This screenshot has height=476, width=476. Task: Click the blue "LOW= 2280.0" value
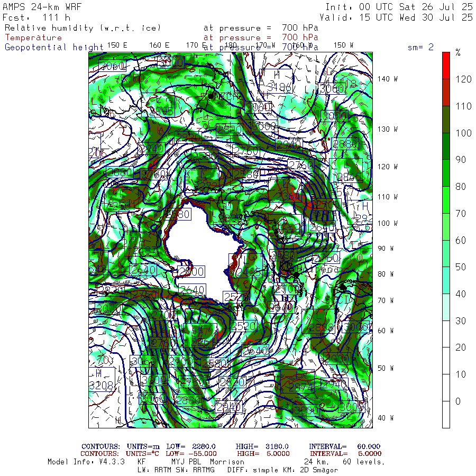click(x=191, y=446)
